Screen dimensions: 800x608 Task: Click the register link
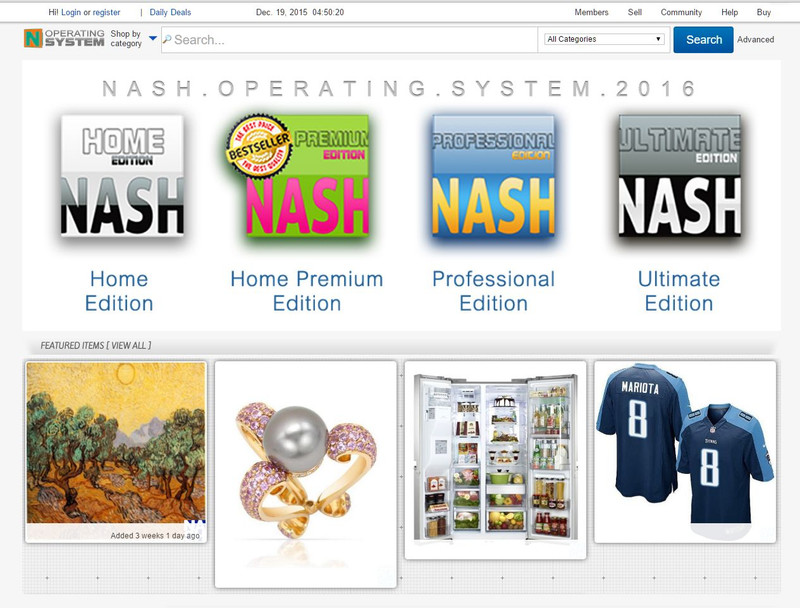tap(106, 12)
